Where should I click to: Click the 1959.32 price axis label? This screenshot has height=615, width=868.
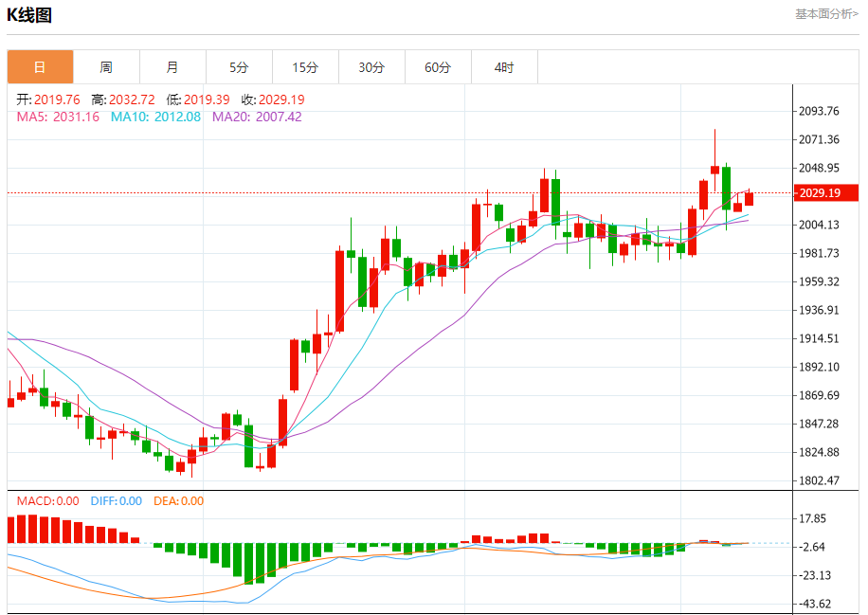pyautogui.click(x=819, y=281)
